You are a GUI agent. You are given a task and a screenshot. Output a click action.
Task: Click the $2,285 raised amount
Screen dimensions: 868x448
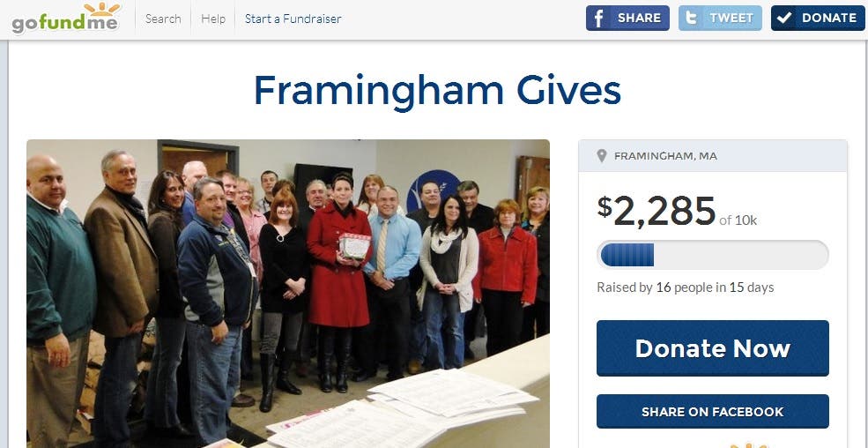(657, 211)
